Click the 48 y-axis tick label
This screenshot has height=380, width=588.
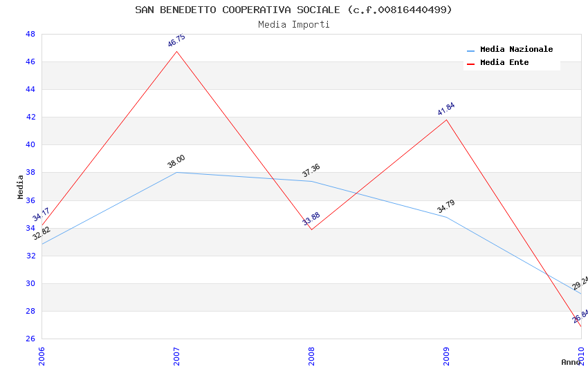pyautogui.click(x=30, y=34)
